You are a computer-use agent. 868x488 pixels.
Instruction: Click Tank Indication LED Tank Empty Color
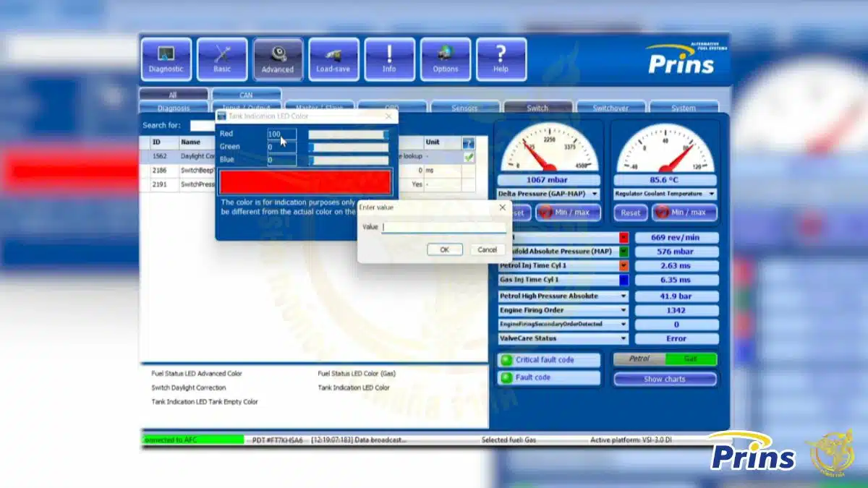(x=205, y=402)
